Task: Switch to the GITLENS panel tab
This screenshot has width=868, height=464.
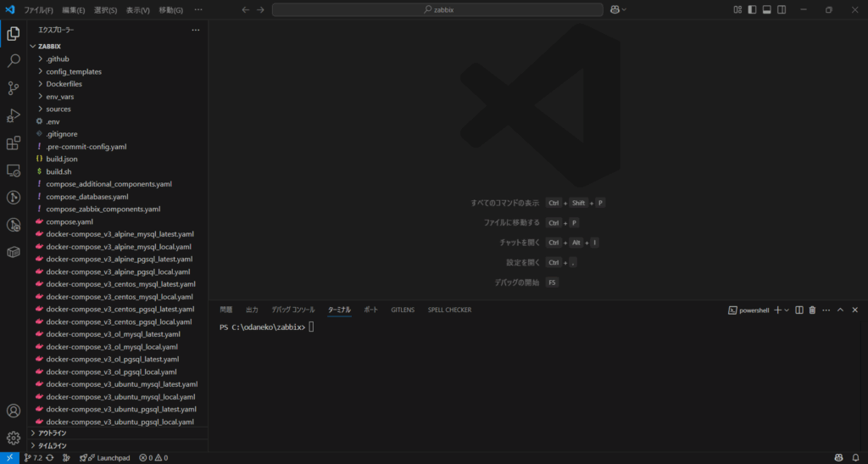Action: pyautogui.click(x=403, y=310)
